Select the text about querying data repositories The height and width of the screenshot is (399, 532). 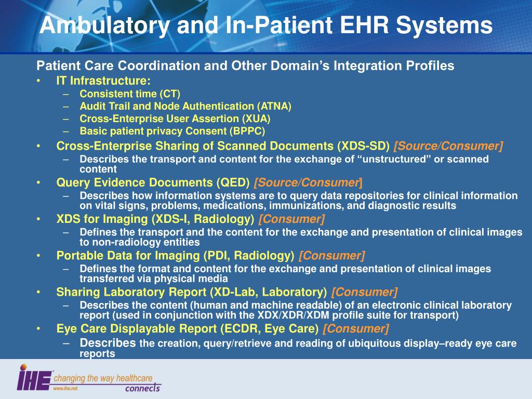coord(299,201)
